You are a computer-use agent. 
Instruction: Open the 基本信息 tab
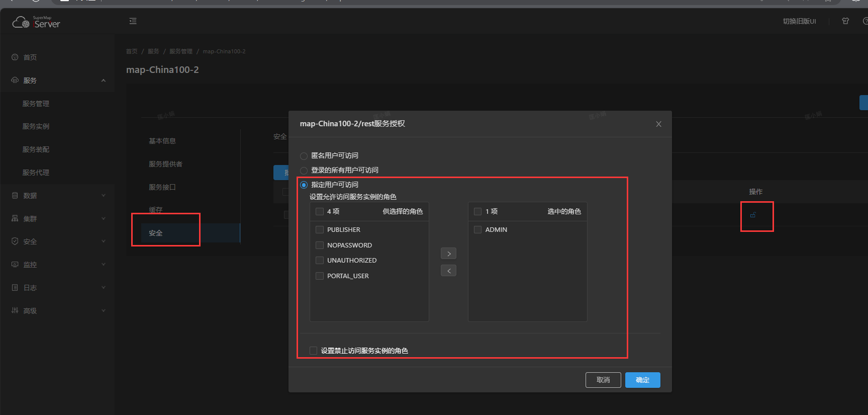[162, 141]
